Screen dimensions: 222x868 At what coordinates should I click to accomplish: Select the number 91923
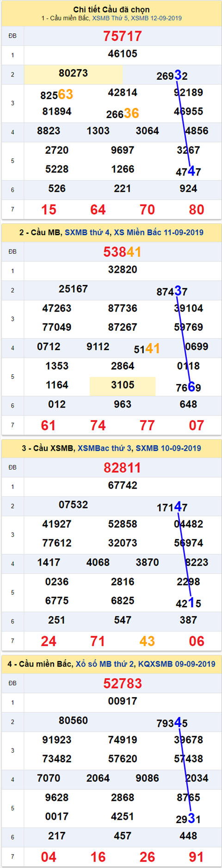[57, 740]
